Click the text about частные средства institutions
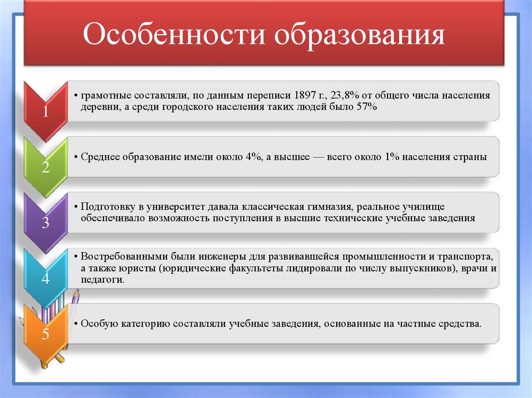Image resolution: width=532 pixels, height=398 pixels. tap(281, 324)
